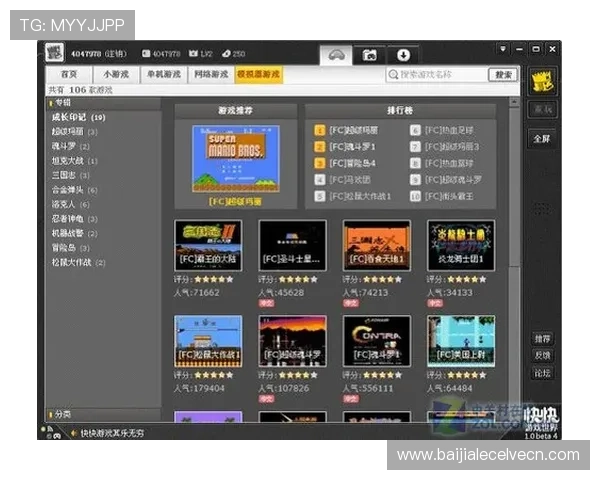
Task: Click red badge under 人气:74213
Action: coord(351,304)
